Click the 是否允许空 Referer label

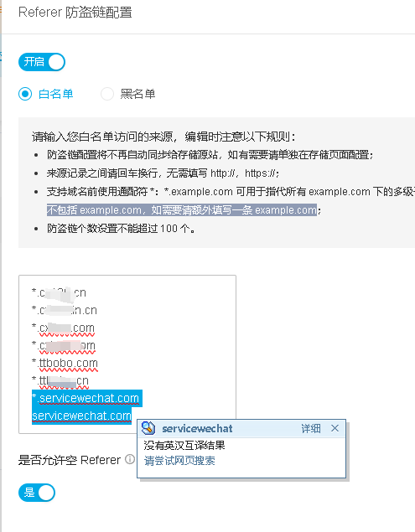click(x=70, y=460)
